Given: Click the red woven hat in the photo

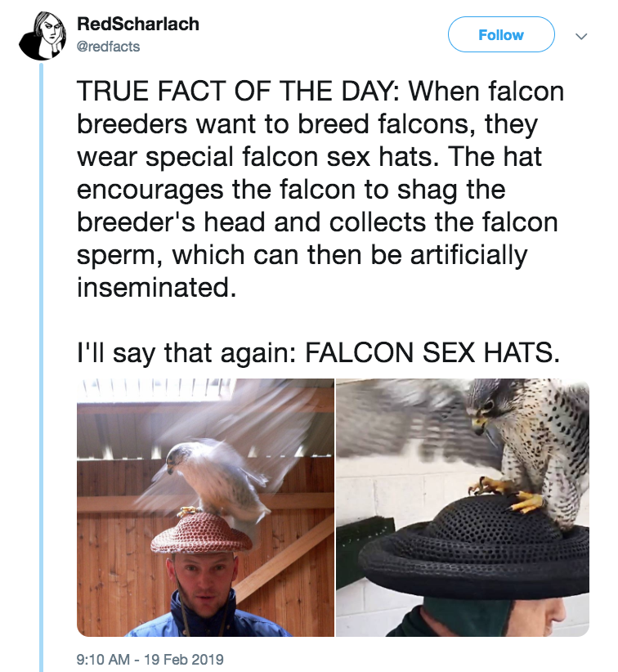Looking at the screenshot, I should click(201, 534).
